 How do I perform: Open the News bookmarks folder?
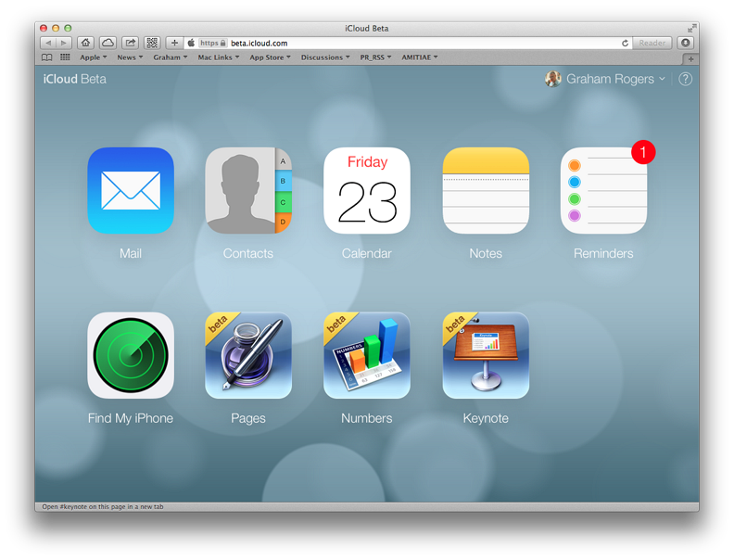coord(130,57)
